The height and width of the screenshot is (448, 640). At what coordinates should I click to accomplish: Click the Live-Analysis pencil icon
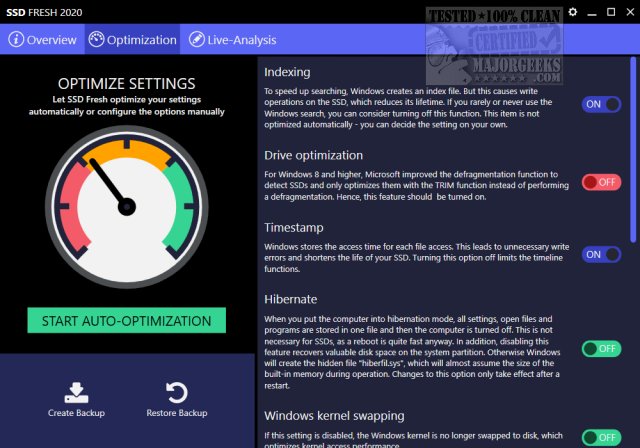pos(196,40)
